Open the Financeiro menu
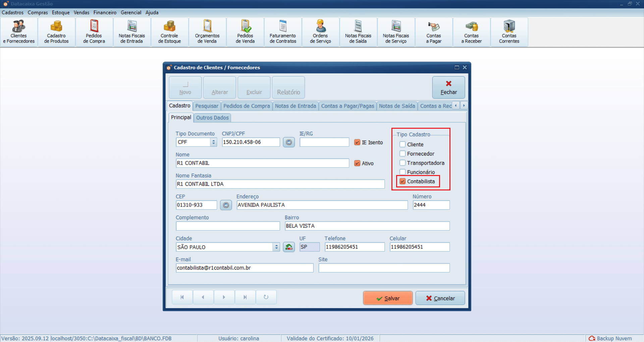The height and width of the screenshot is (342, 644). tap(105, 12)
